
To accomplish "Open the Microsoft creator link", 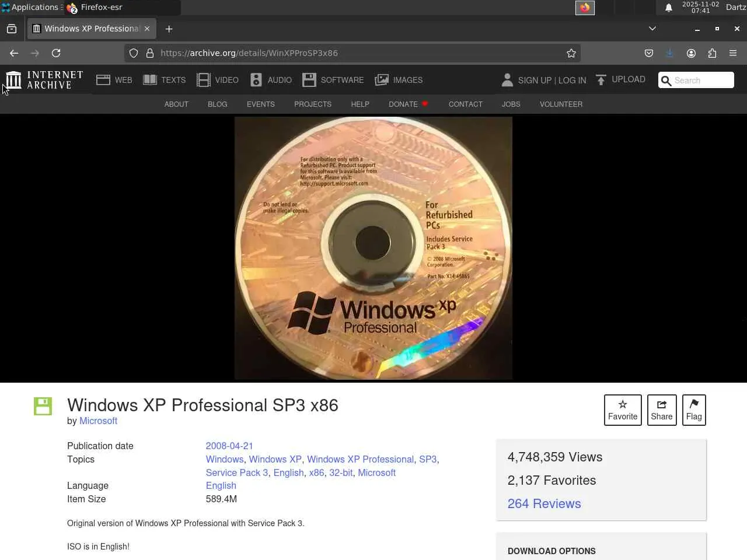I will pyautogui.click(x=98, y=421).
